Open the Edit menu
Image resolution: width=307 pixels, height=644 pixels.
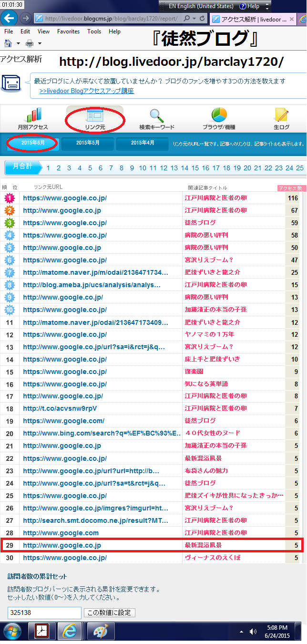click(25, 31)
